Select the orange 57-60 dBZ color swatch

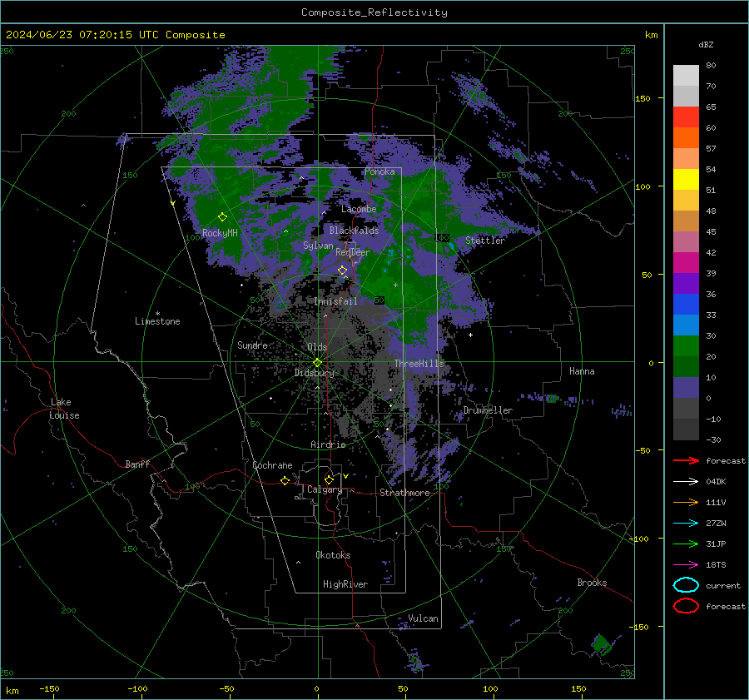[686, 138]
